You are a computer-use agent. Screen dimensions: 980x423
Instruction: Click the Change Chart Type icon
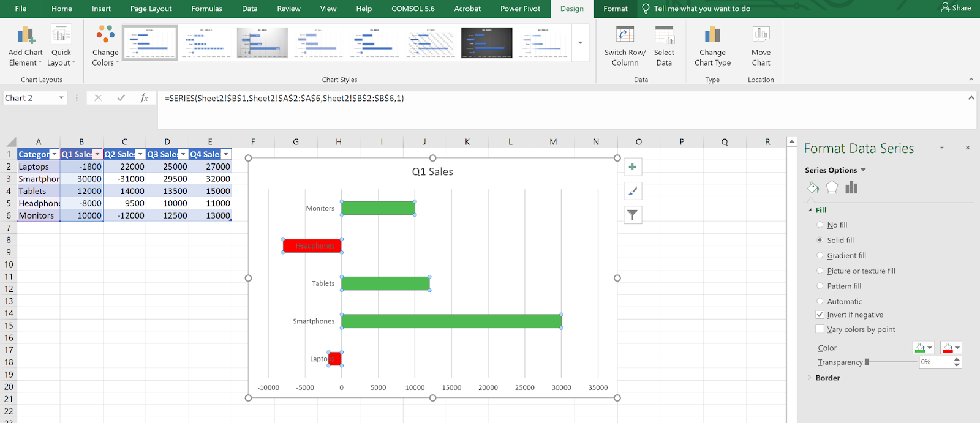tap(712, 36)
